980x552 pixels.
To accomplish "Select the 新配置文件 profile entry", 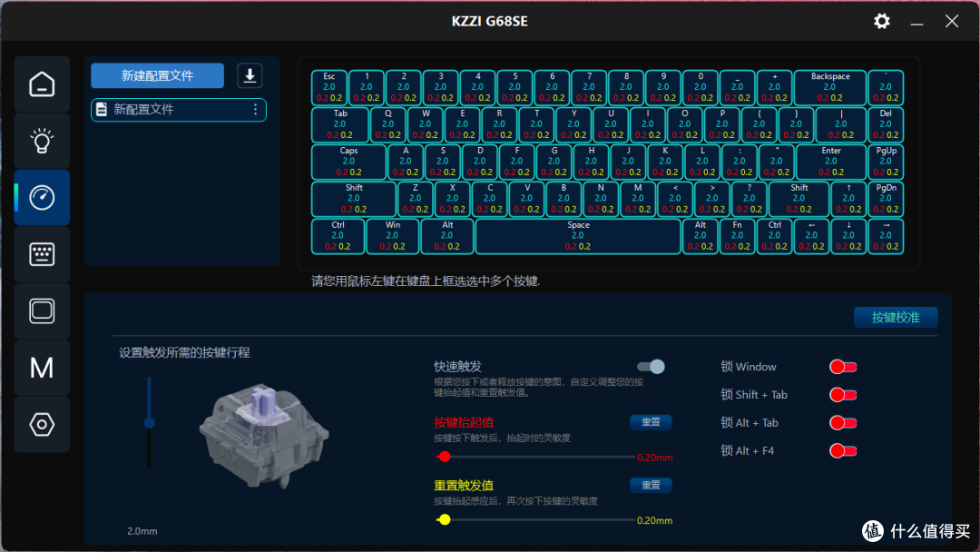I will click(179, 110).
